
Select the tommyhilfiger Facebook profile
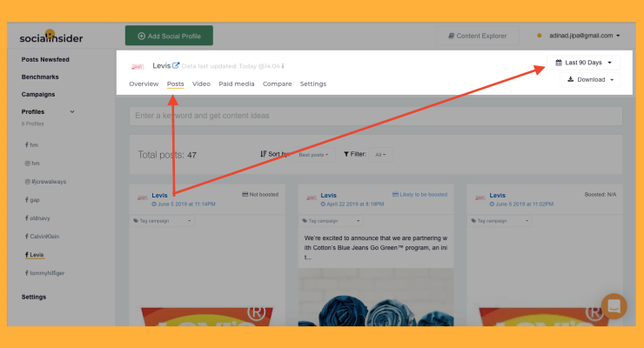point(44,273)
